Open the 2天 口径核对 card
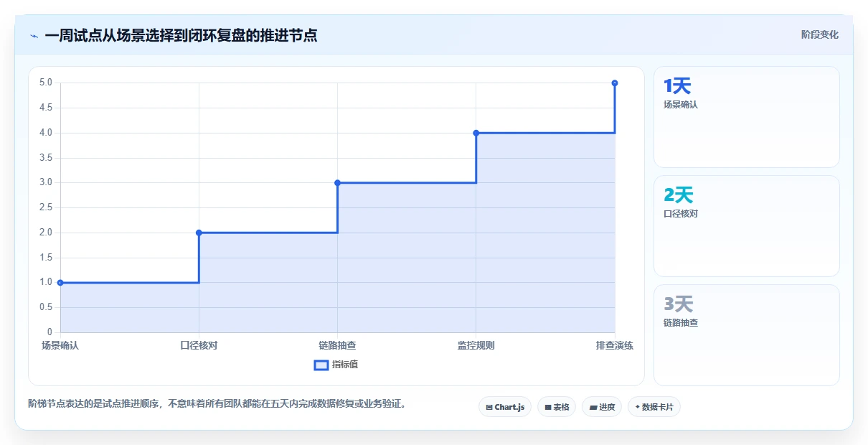This screenshot has width=868, height=445. pos(747,226)
